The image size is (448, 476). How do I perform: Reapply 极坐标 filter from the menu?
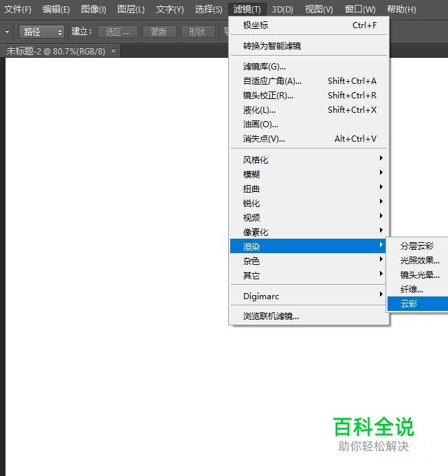(309, 25)
